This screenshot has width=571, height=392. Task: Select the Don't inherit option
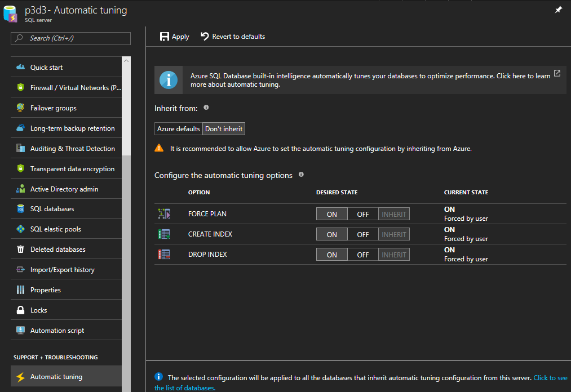click(224, 129)
